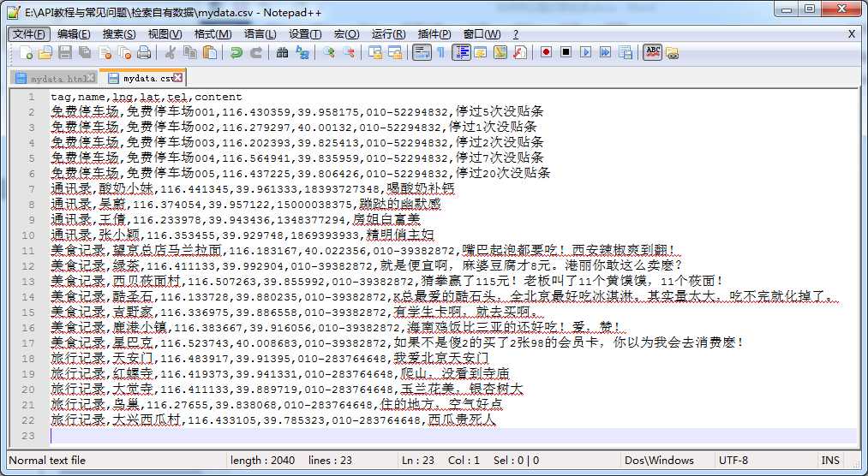
Task: Toggle ABC spell check icon
Action: [x=653, y=52]
